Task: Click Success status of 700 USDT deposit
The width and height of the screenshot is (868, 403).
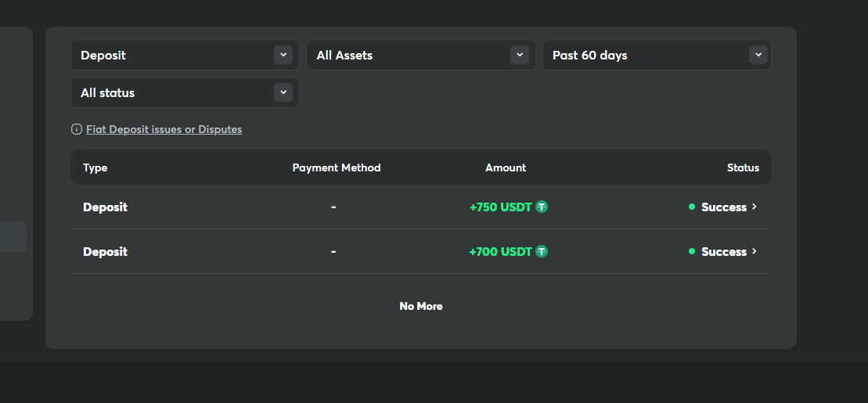Action: tap(724, 252)
